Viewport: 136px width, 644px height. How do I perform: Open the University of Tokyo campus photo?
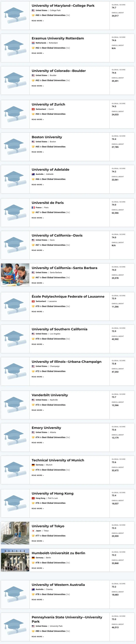[15, 533]
